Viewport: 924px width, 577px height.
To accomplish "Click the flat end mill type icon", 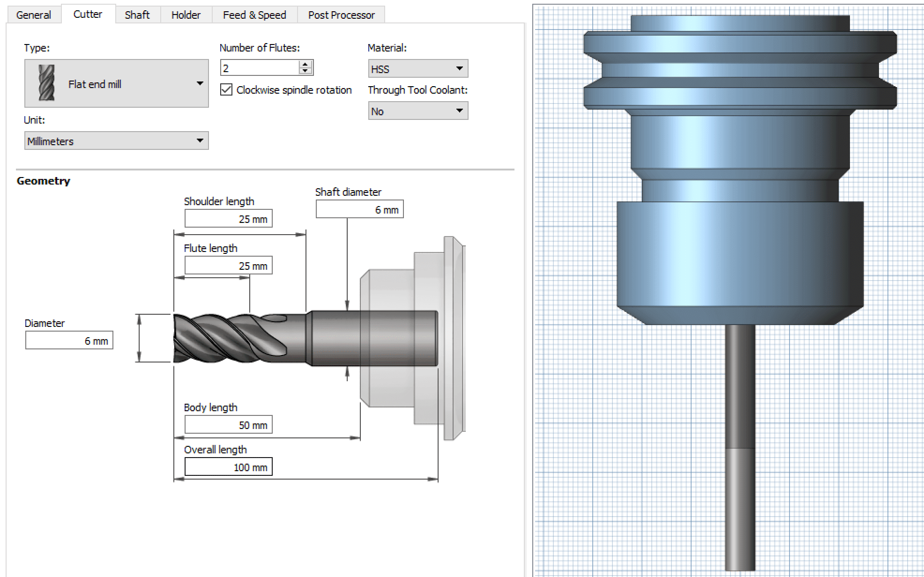I will click(46, 83).
